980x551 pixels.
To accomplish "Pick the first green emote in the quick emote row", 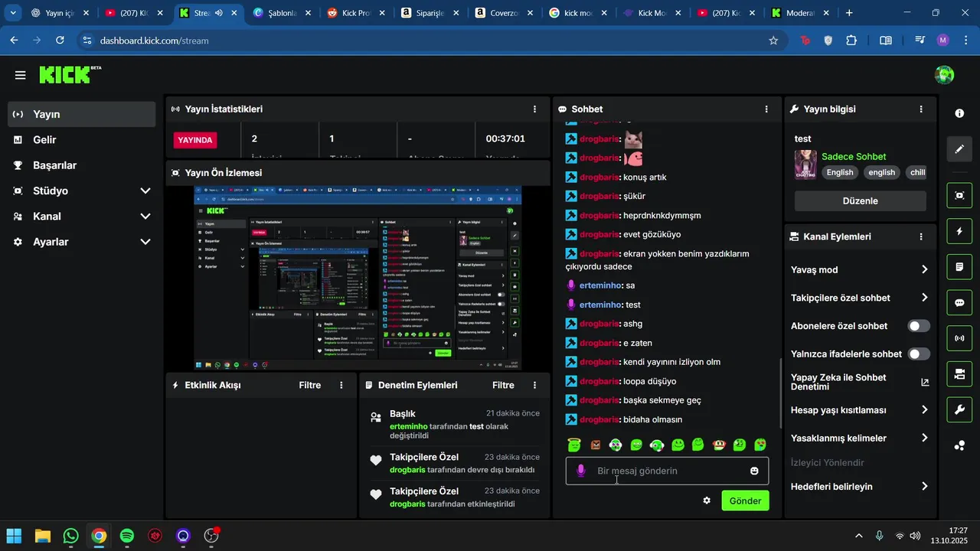I will click(574, 445).
